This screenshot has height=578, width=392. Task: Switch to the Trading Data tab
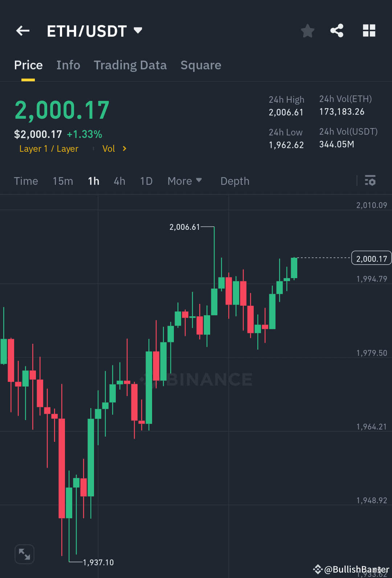[x=130, y=65]
